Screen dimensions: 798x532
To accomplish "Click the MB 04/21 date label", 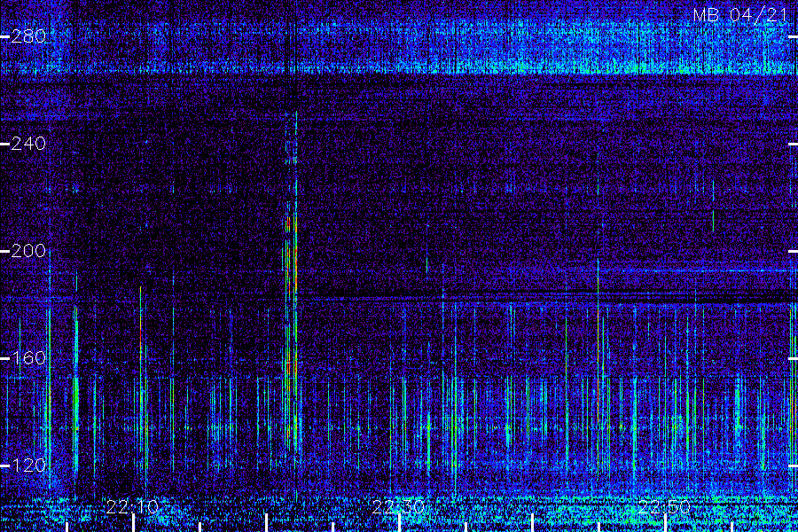I will 741,15.
